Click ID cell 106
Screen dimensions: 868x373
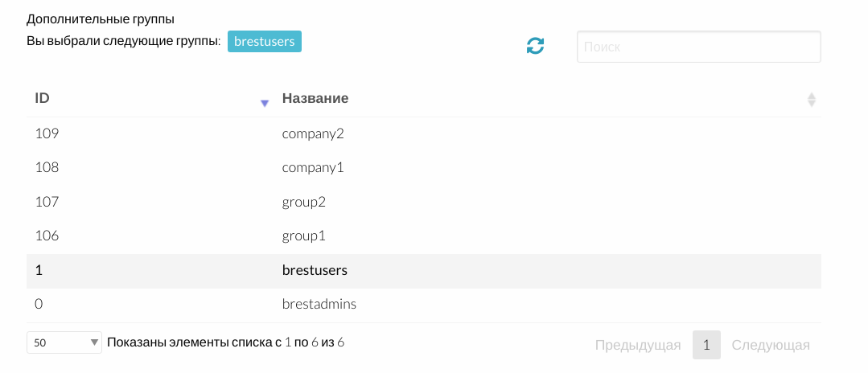(x=47, y=236)
